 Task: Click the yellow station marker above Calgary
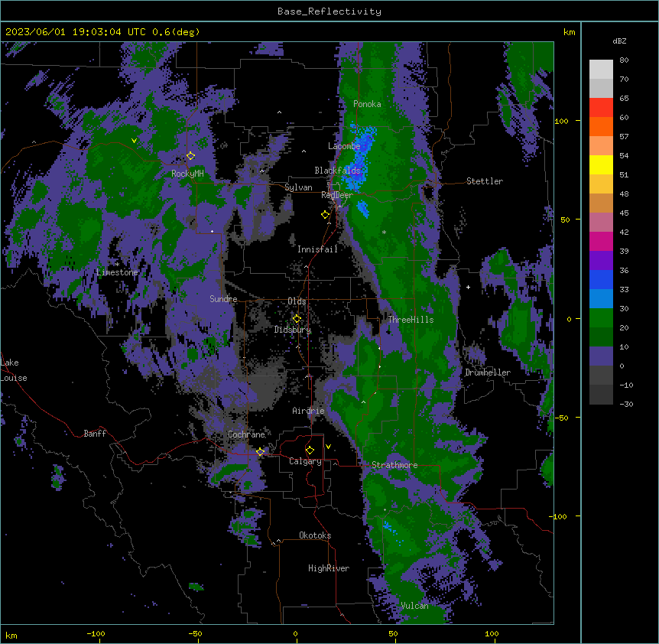tap(310, 450)
